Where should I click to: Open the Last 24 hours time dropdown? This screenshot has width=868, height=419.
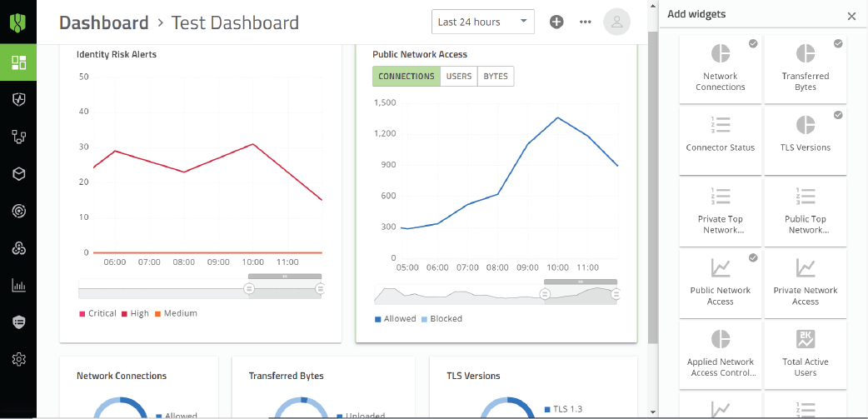tap(482, 22)
